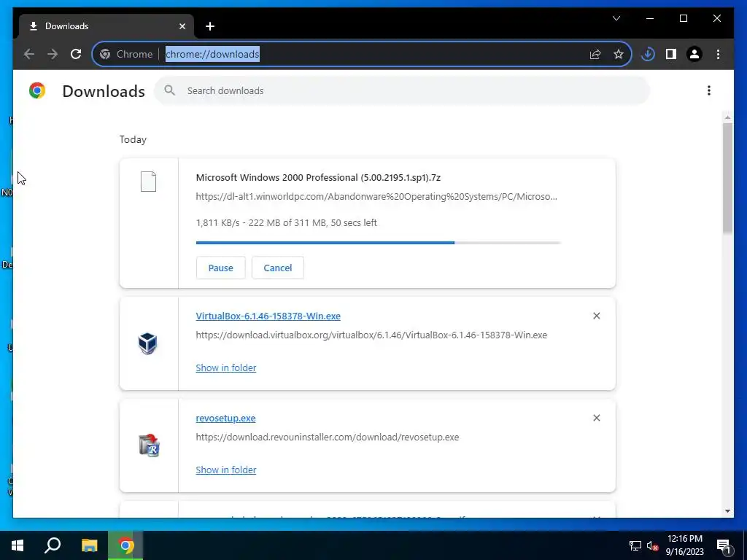The width and height of the screenshot is (747, 560).
Task: Click the page vertical scrollbar thumb
Action: (727, 178)
